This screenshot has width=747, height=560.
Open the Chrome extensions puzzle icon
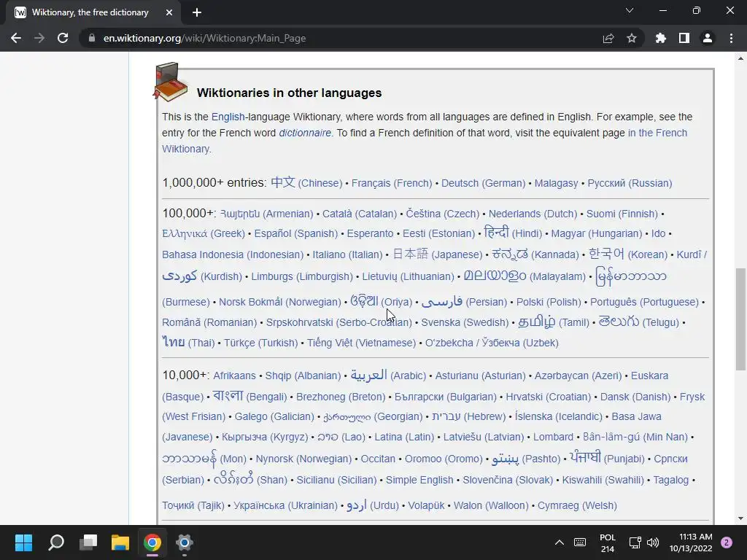[x=660, y=38]
